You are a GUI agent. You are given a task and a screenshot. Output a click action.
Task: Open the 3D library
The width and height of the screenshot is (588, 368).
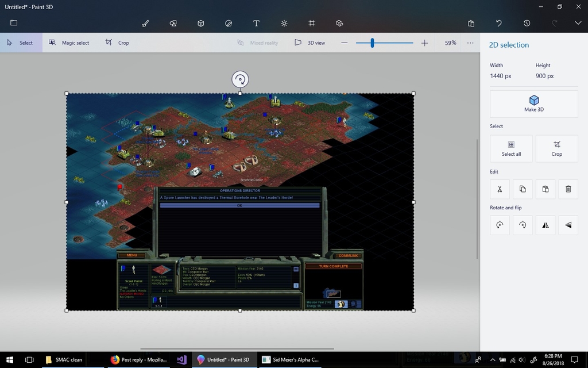pyautogui.click(x=339, y=23)
